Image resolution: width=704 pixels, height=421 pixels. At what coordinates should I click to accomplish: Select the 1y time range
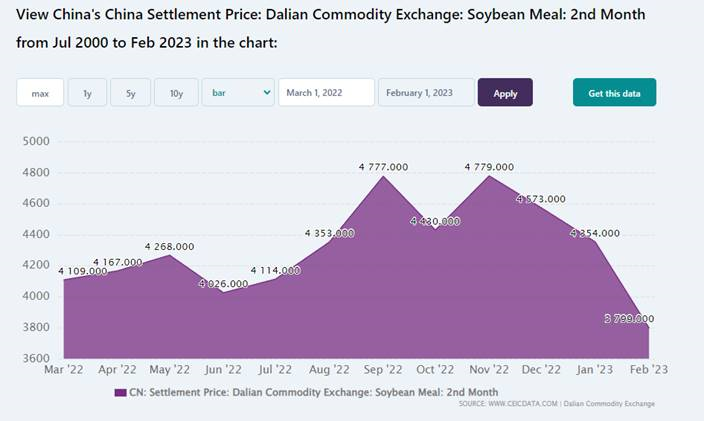[87, 93]
